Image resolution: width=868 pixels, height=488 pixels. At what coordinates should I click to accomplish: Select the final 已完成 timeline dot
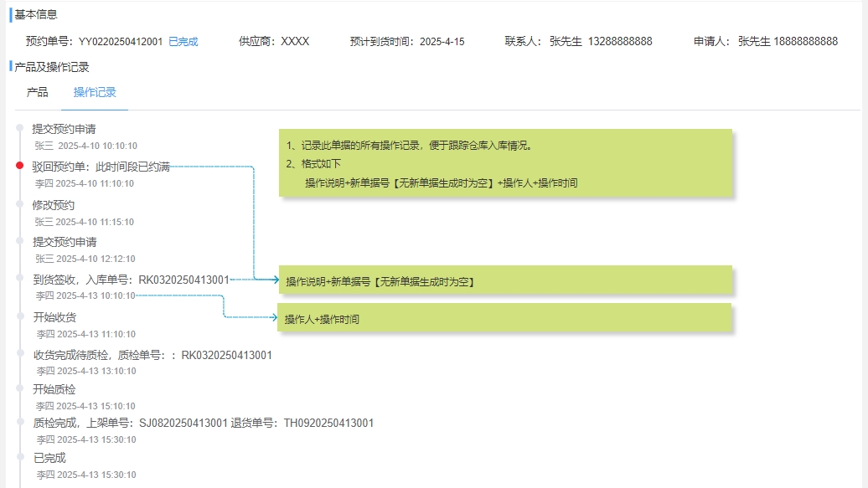click(20, 457)
